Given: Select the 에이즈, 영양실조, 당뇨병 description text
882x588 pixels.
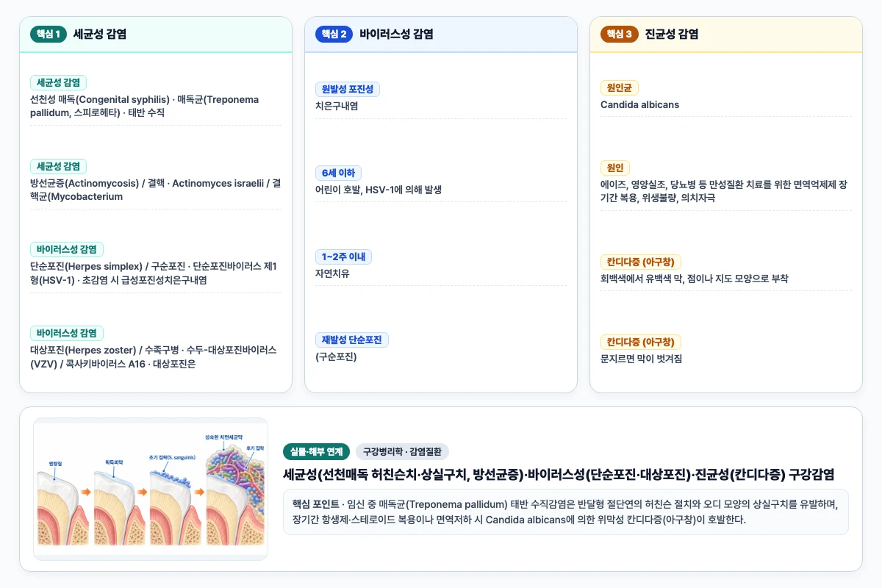Looking at the screenshot, I should [724, 191].
